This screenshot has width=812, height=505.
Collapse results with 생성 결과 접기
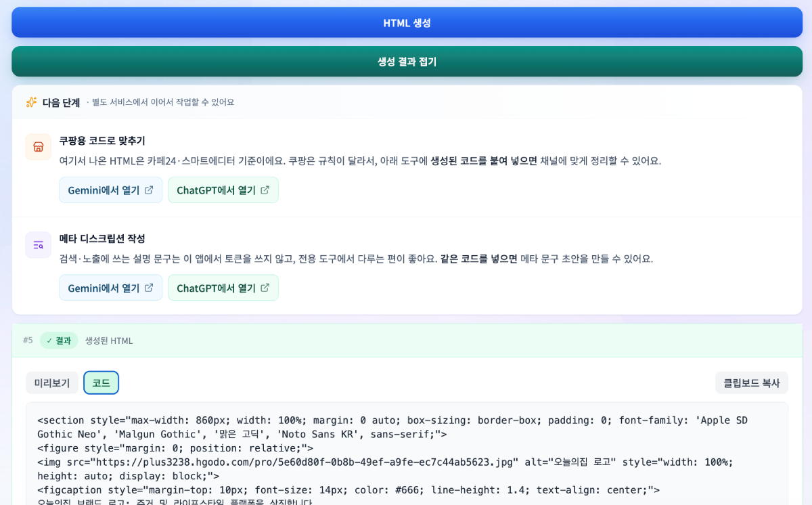tap(407, 62)
